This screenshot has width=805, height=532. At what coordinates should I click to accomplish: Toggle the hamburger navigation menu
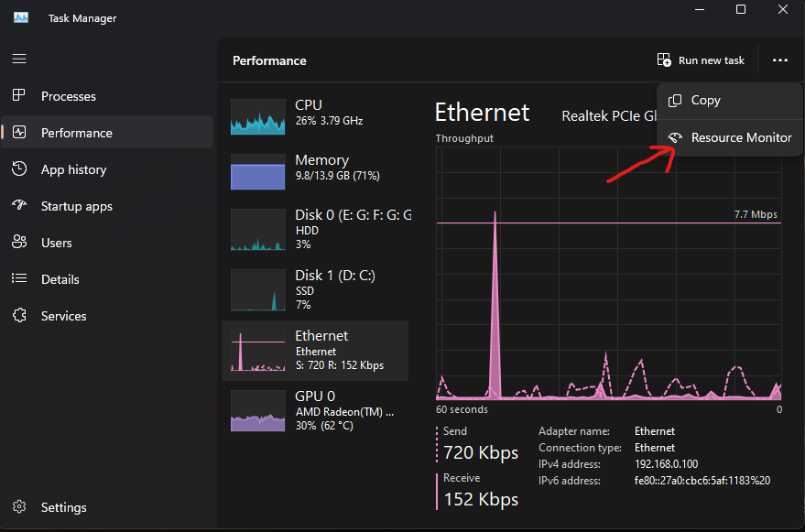(19, 59)
